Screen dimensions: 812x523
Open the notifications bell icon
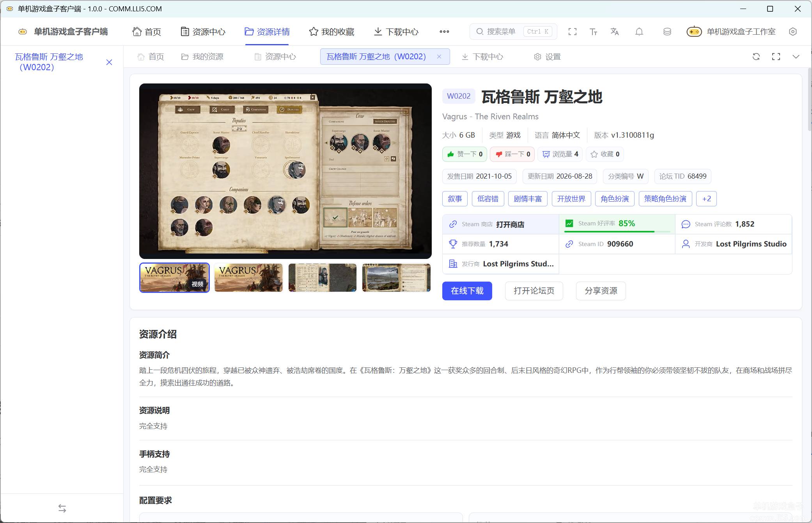(x=639, y=32)
